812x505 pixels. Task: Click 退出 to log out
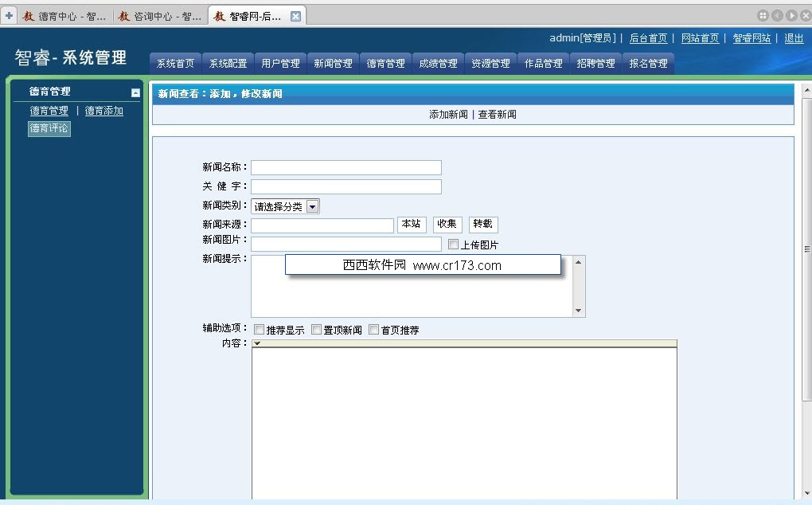[x=794, y=37]
